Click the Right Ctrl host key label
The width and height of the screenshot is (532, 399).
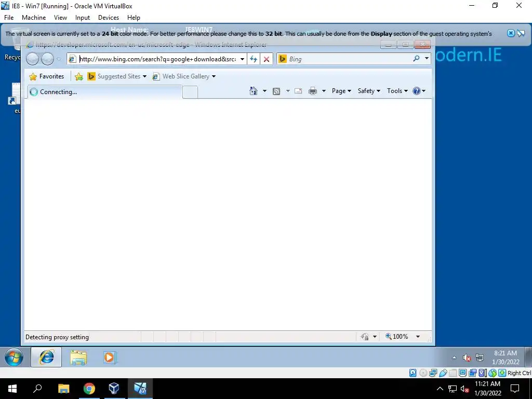(x=519, y=373)
